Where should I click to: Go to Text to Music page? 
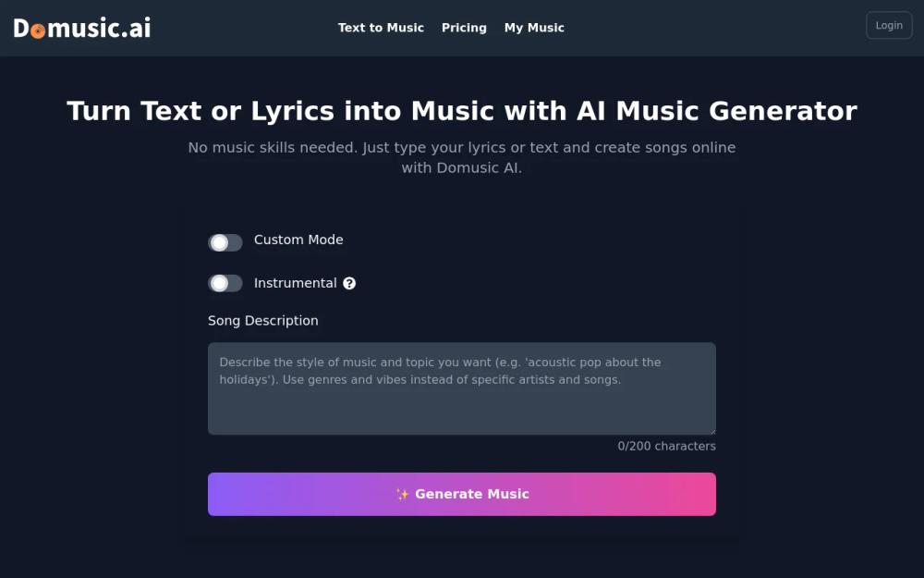[x=381, y=28]
